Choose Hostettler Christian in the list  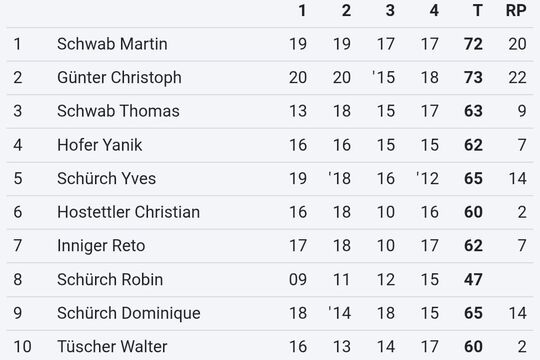click(128, 212)
